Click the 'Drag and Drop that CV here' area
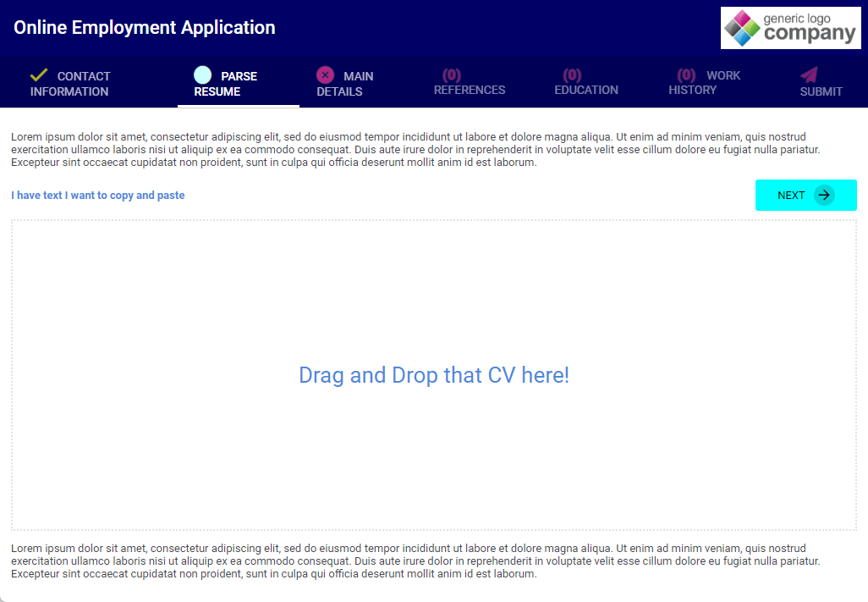The height and width of the screenshot is (602, 868). pyautogui.click(x=434, y=375)
